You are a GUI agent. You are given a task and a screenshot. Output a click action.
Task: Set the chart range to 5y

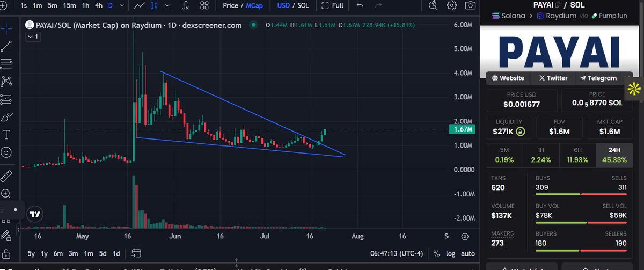(x=31, y=253)
